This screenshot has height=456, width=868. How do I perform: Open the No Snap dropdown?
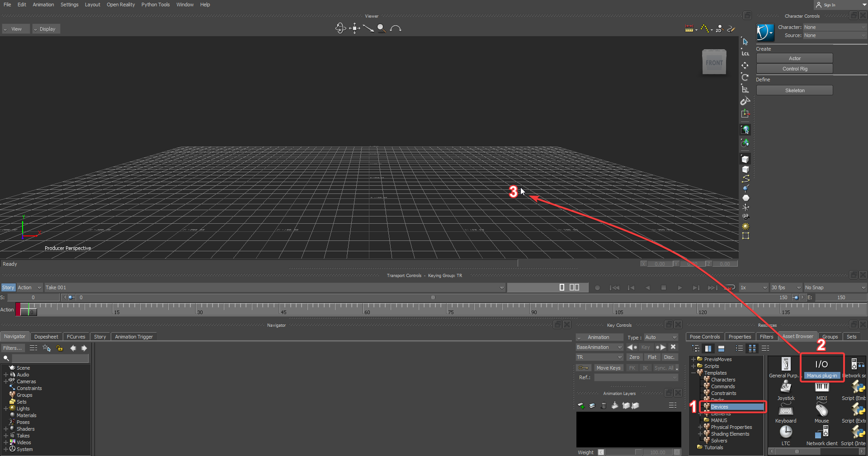[835, 287]
